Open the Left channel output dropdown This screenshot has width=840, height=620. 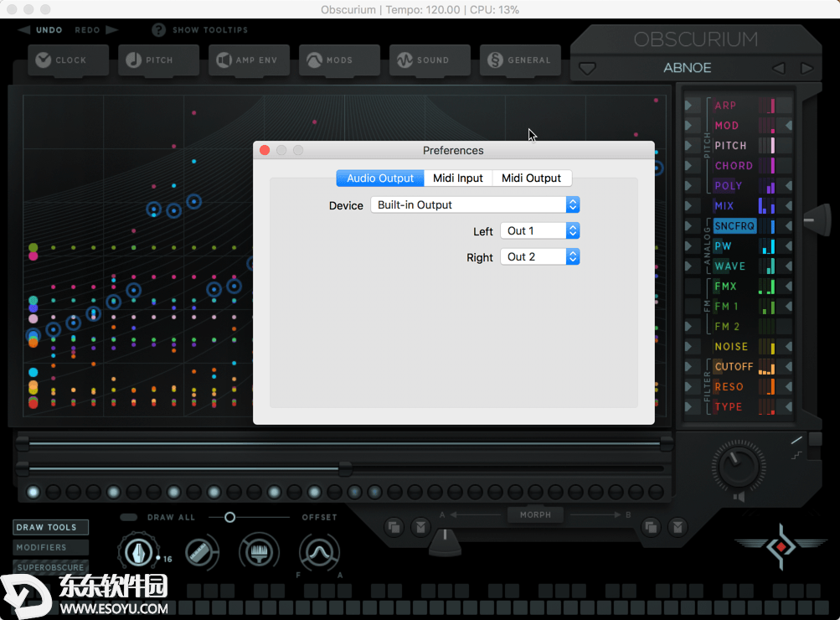(540, 231)
